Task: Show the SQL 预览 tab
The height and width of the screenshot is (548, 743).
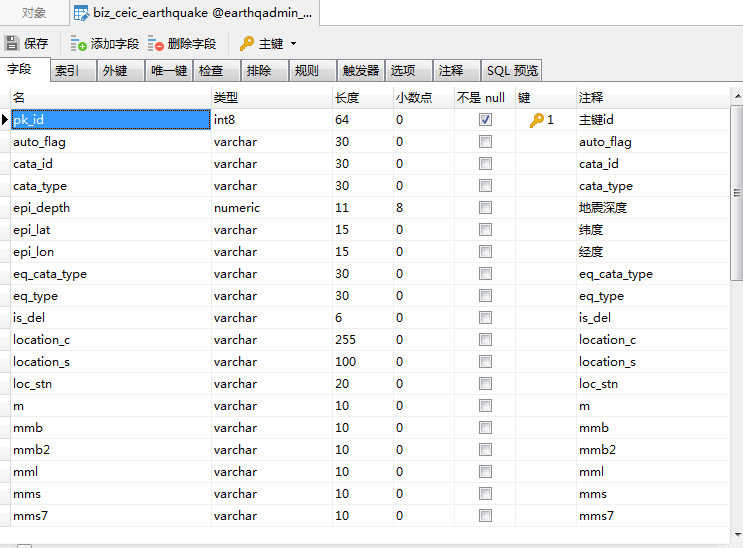Action: pyautogui.click(x=511, y=71)
